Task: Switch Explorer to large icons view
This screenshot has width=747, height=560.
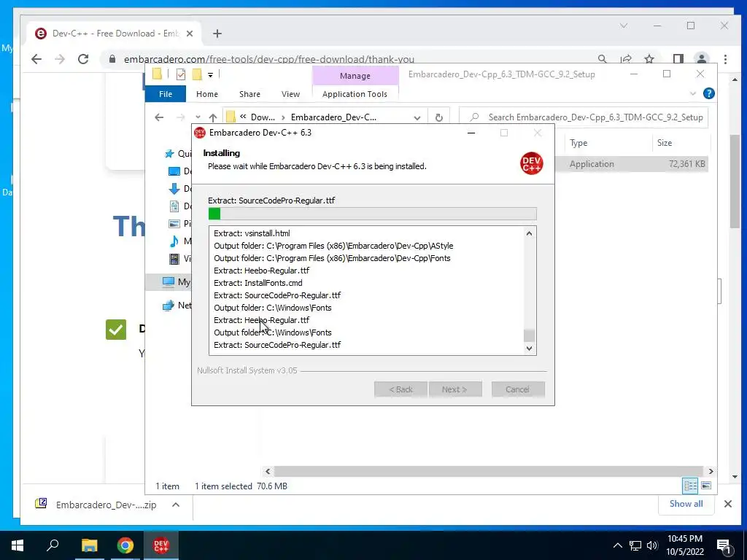Action: (x=706, y=486)
